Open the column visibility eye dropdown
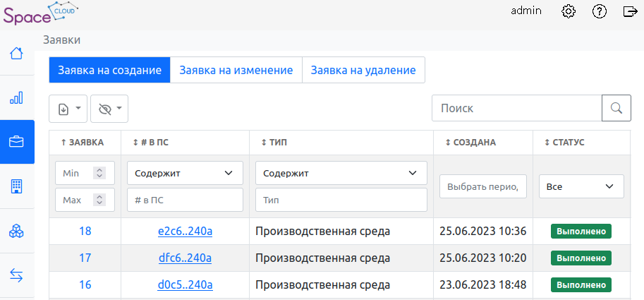Screen dimensions: 644x300 pos(109,109)
